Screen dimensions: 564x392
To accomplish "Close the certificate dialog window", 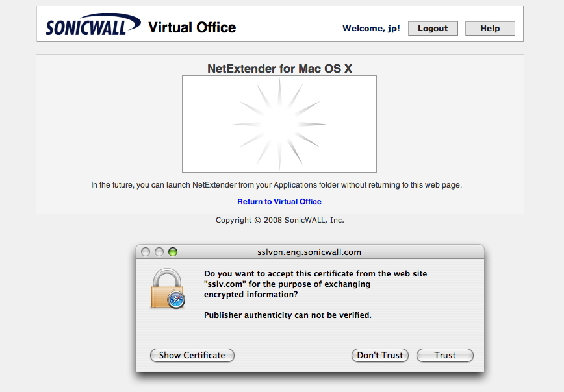I will (x=146, y=252).
